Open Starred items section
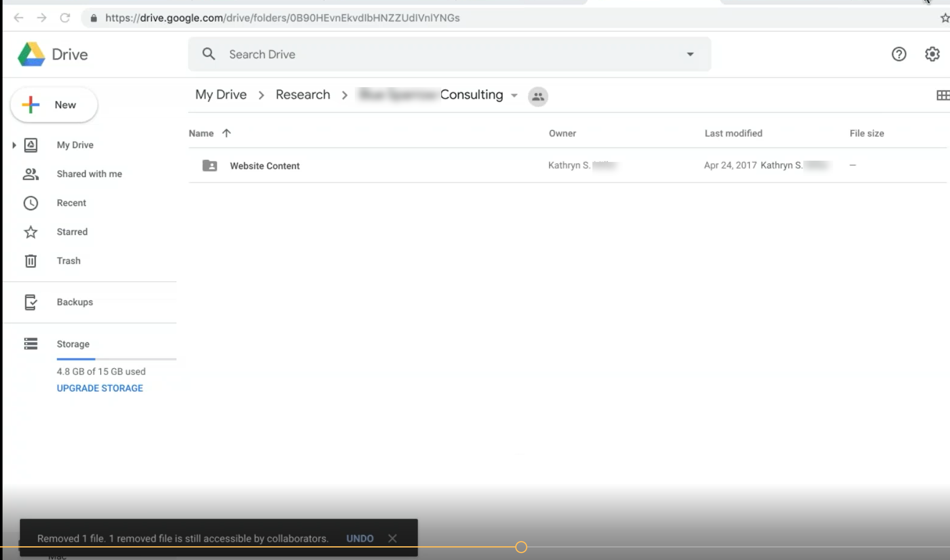The width and height of the screenshot is (950, 560). click(x=72, y=232)
